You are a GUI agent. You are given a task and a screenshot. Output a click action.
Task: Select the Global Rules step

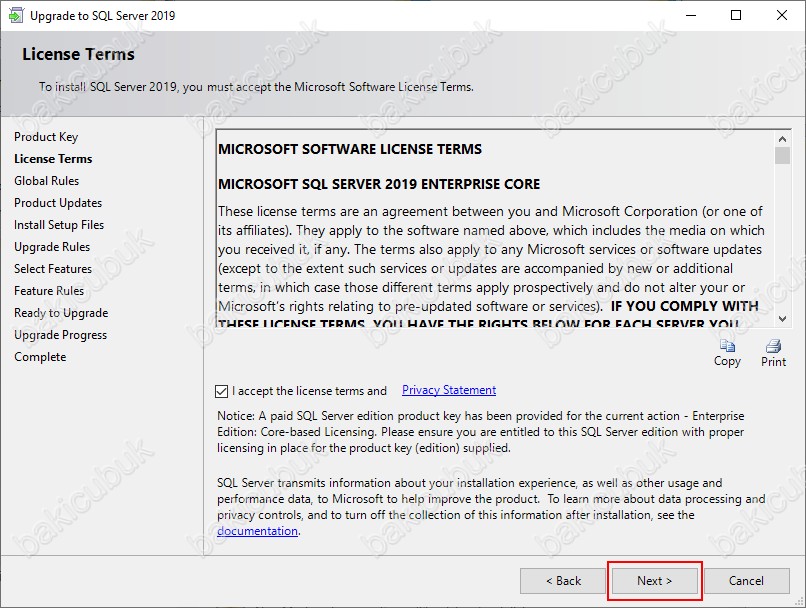pos(46,181)
